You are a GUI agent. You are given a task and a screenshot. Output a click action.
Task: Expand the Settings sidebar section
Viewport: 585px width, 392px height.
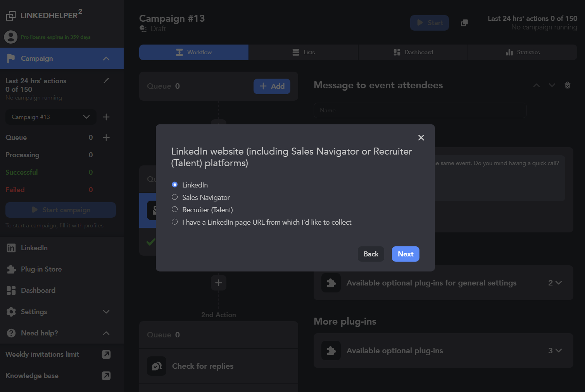(106, 312)
